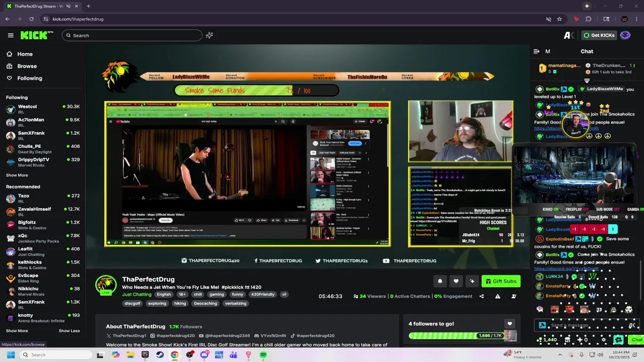Open the Just Chatting category link
Viewport: 644px width, 362px height.
point(137,295)
